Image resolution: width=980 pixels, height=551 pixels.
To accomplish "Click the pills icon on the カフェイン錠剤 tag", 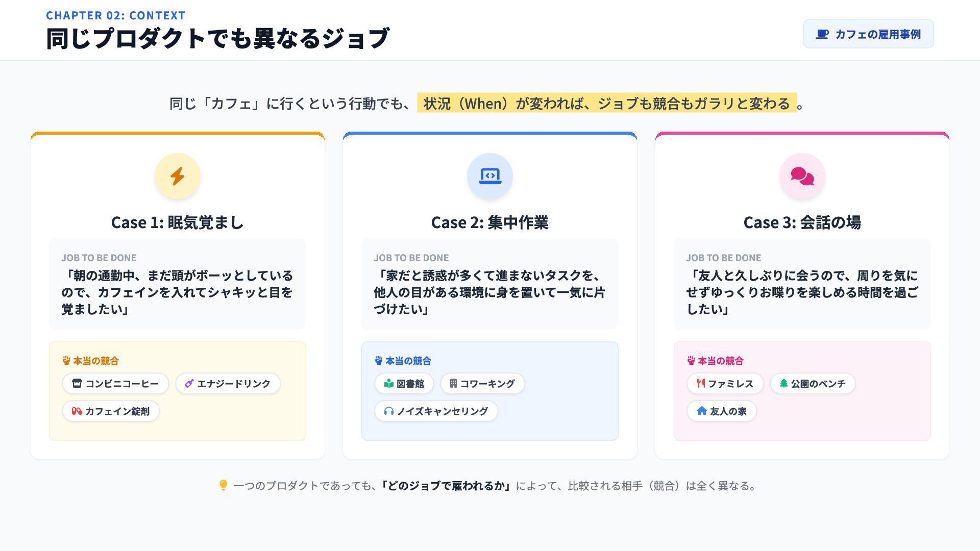I will click(x=77, y=411).
